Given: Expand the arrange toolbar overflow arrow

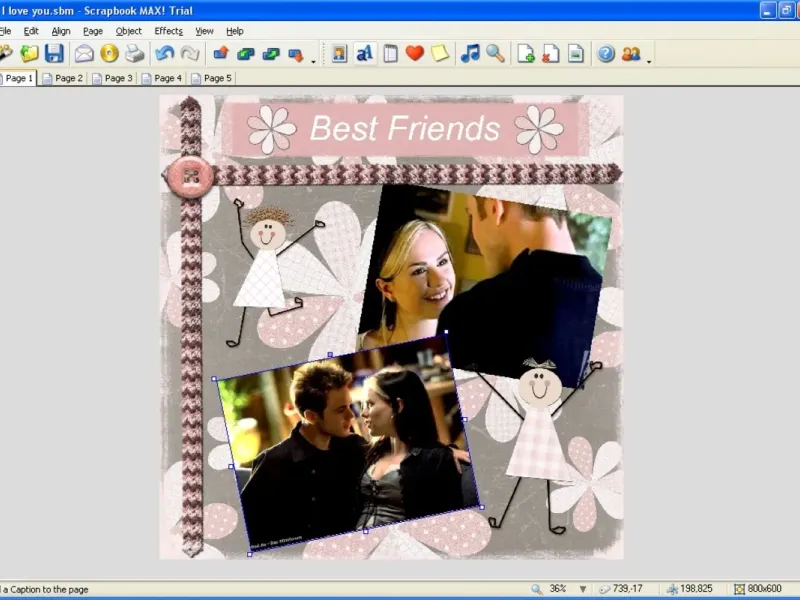Looking at the screenshot, I should click(313, 61).
